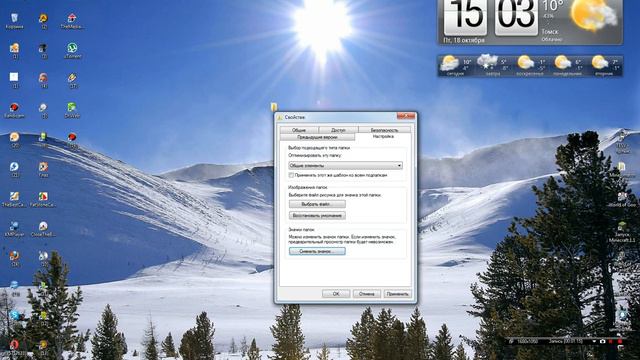The height and width of the screenshot is (360, 640).
Task: Switch to the Предыдущие версии tab
Action: click(x=317, y=137)
